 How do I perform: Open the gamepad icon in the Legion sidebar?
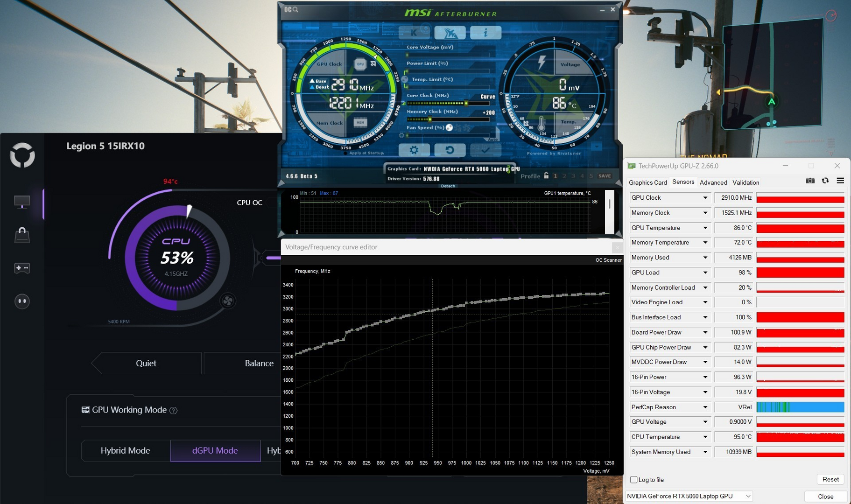pos(22,268)
